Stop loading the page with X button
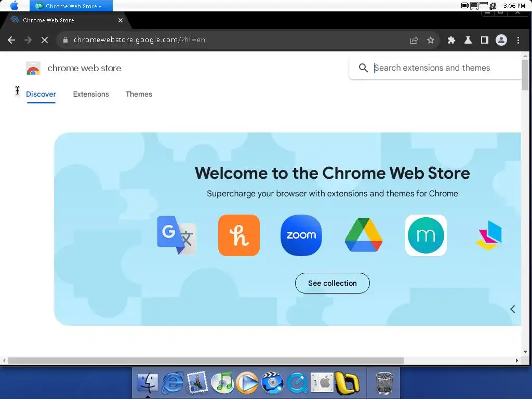The height and width of the screenshot is (399, 532). click(x=45, y=40)
